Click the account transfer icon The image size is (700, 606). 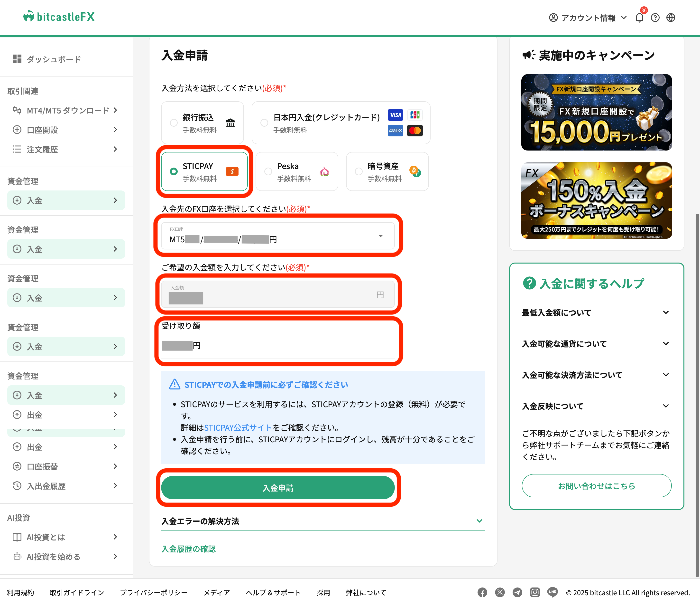(x=17, y=466)
